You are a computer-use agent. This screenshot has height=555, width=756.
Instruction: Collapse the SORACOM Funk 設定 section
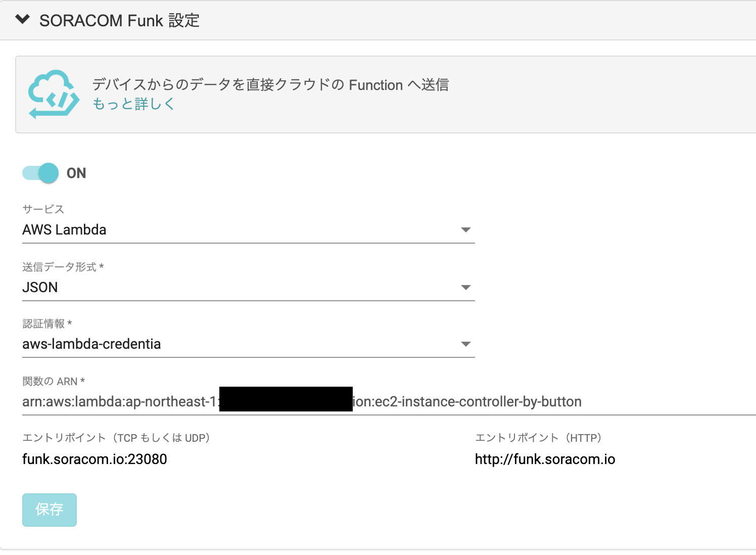click(22, 20)
